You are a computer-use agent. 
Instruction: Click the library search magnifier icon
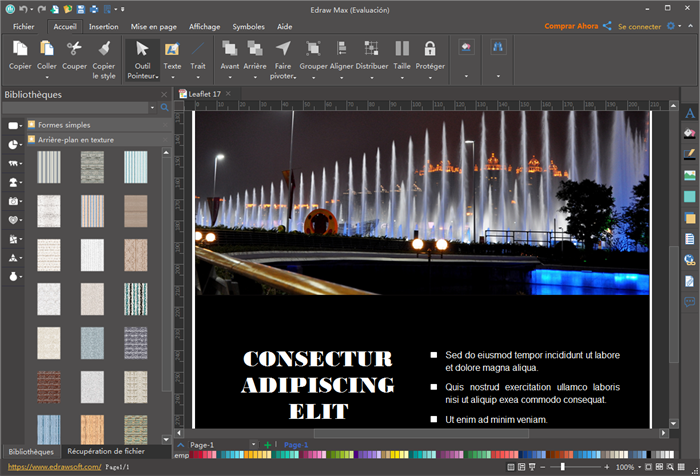[163, 107]
